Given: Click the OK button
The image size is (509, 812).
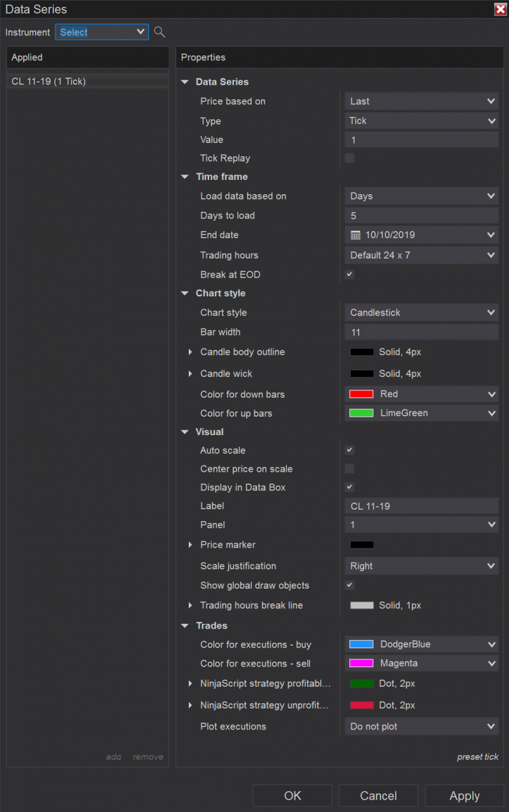Looking at the screenshot, I should pos(292,796).
